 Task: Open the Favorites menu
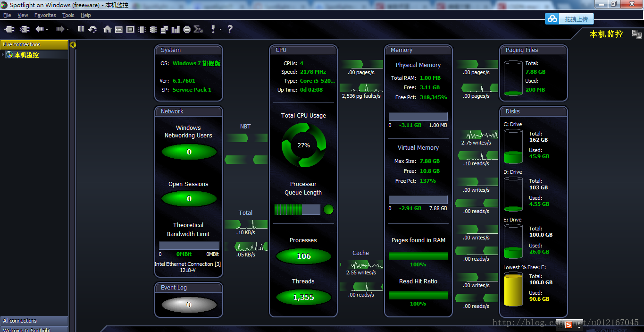[45, 15]
